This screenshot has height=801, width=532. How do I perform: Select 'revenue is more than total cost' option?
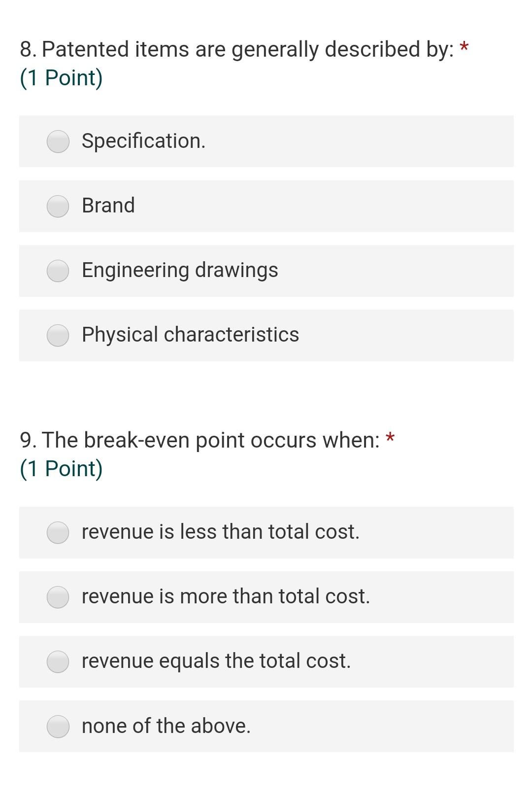point(58,597)
